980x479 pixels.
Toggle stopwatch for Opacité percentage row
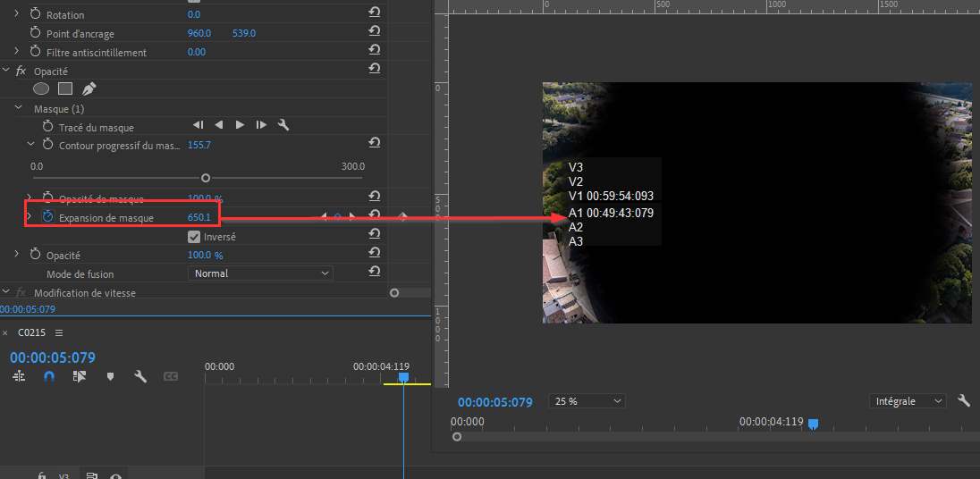[x=35, y=255]
